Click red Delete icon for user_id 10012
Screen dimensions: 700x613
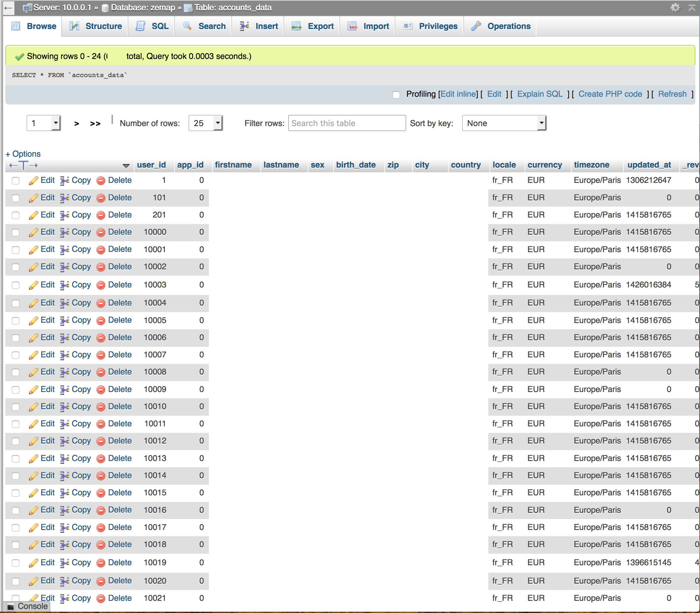click(101, 441)
